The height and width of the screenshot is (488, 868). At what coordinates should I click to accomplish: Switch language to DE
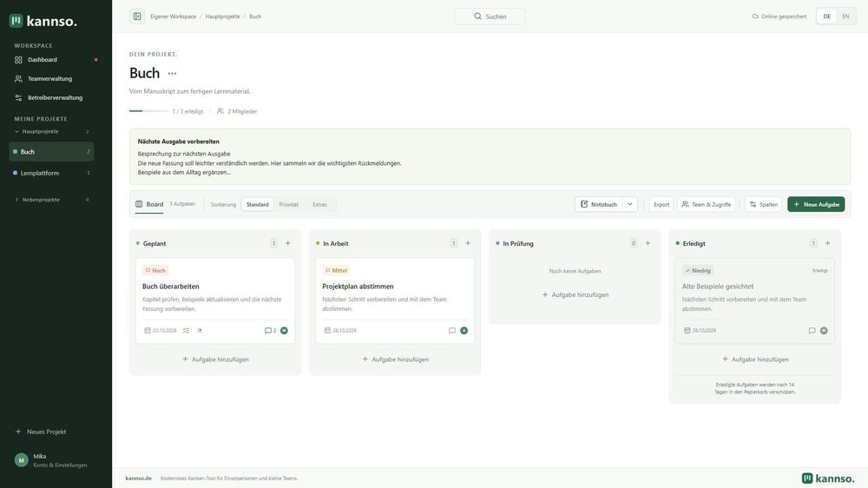click(x=826, y=16)
